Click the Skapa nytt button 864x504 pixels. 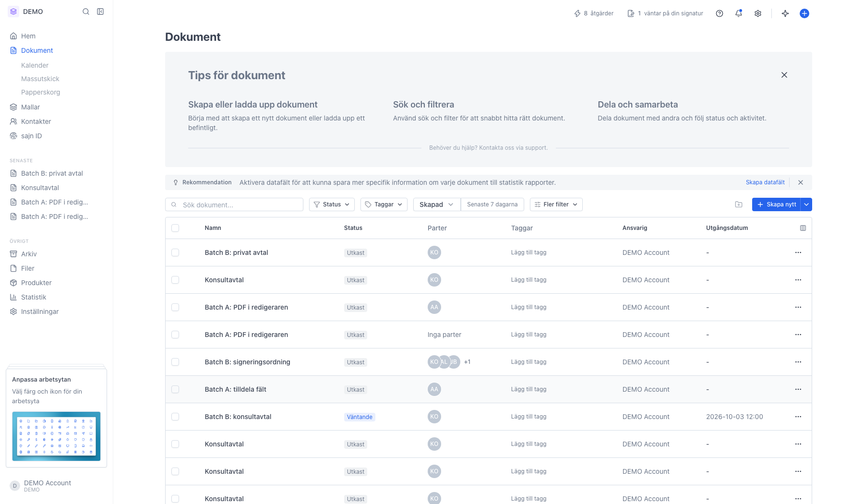coord(777,204)
